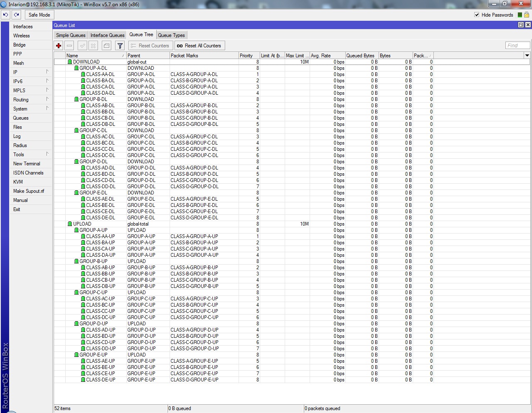The height and width of the screenshot is (413, 532).
Task: Expand the Routing submenu arrow
Action: pyautogui.click(x=47, y=99)
